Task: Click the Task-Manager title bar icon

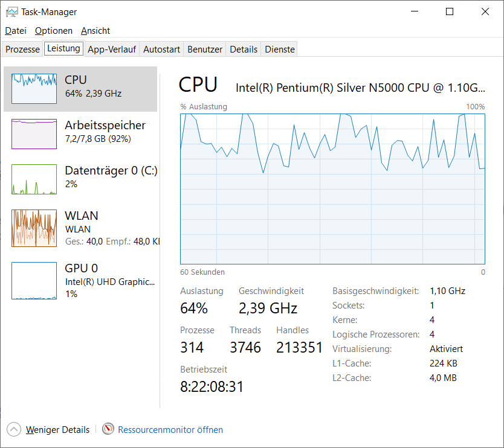Action: pyautogui.click(x=12, y=12)
